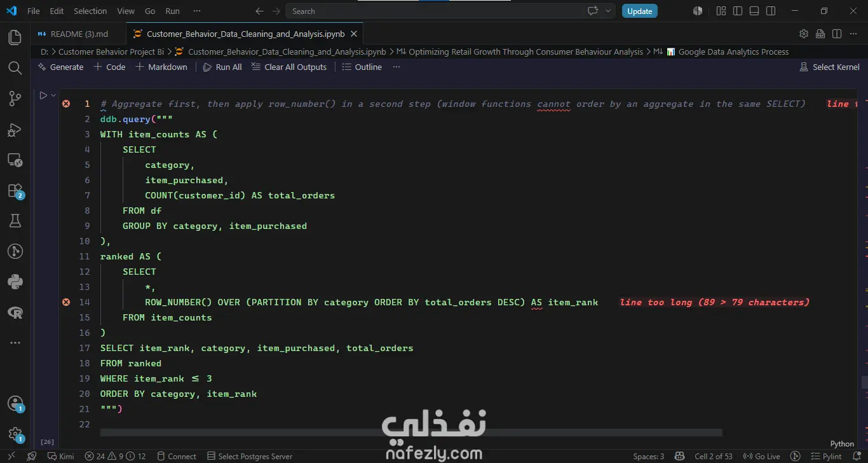
Task: Open the Explorer view in activity bar
Action: 15,38
